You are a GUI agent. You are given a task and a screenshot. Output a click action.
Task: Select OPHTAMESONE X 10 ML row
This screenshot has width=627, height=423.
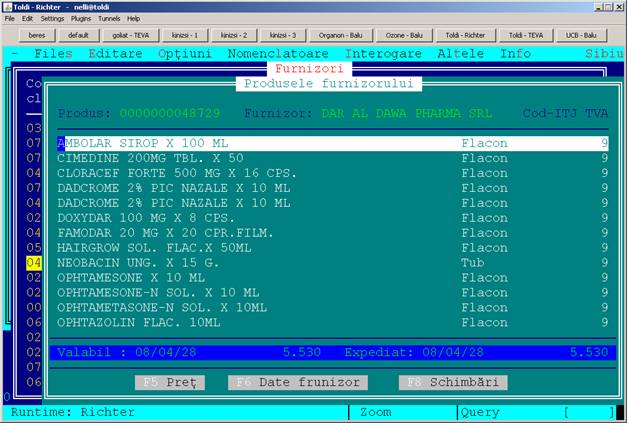pos(333,278)
